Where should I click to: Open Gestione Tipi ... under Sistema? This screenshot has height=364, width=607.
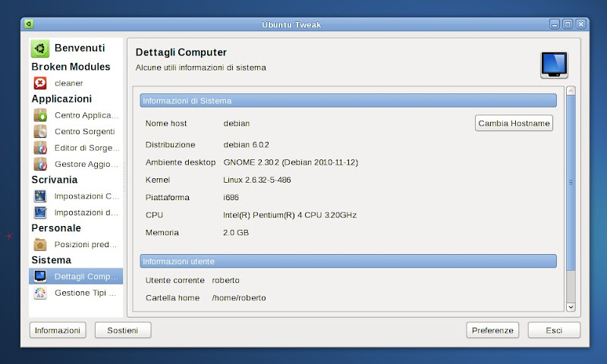(76, 293)
